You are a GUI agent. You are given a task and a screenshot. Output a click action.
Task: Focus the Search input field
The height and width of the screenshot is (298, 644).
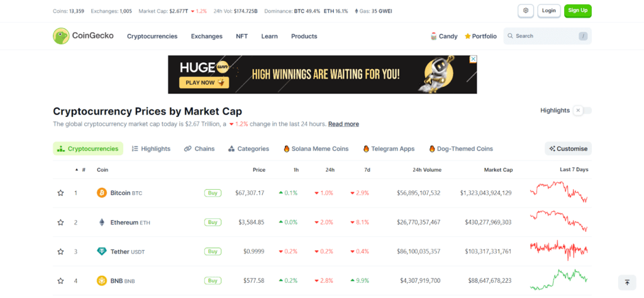pyautogui.click(x=548, y=36)
